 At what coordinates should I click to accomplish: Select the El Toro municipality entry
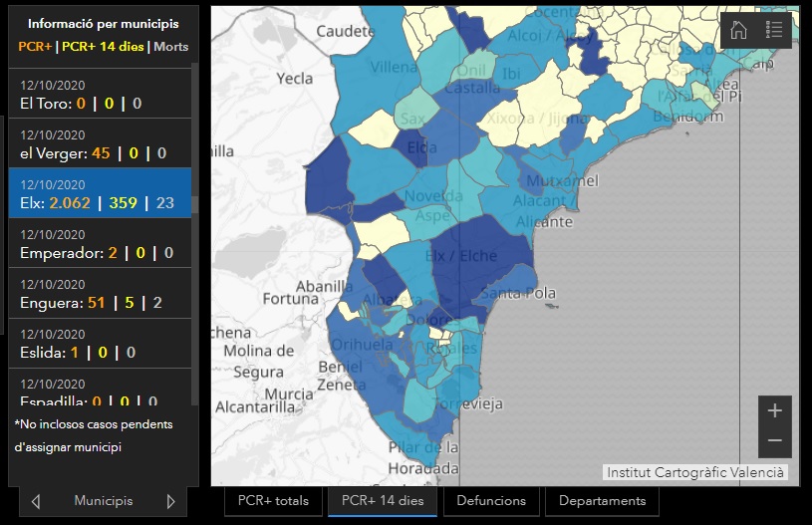point(98,94)
